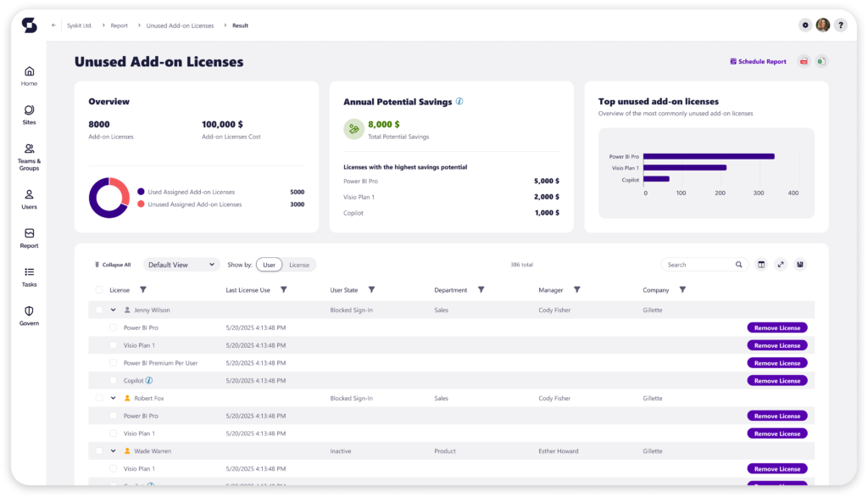Switch Show by to License
Screen dimensions: 868x498
coord(298,264)
